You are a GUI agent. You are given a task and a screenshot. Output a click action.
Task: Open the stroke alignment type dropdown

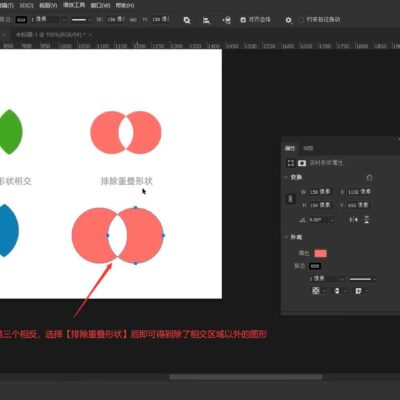pyautogui.click(x=318, y=291)
